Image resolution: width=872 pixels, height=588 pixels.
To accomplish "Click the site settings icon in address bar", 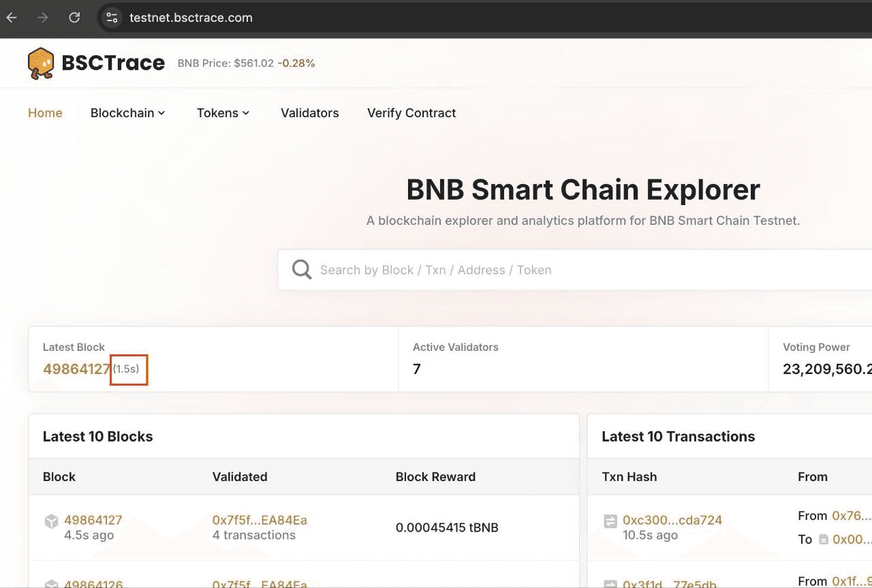I will pyautogui.click(x=112, y=18).
